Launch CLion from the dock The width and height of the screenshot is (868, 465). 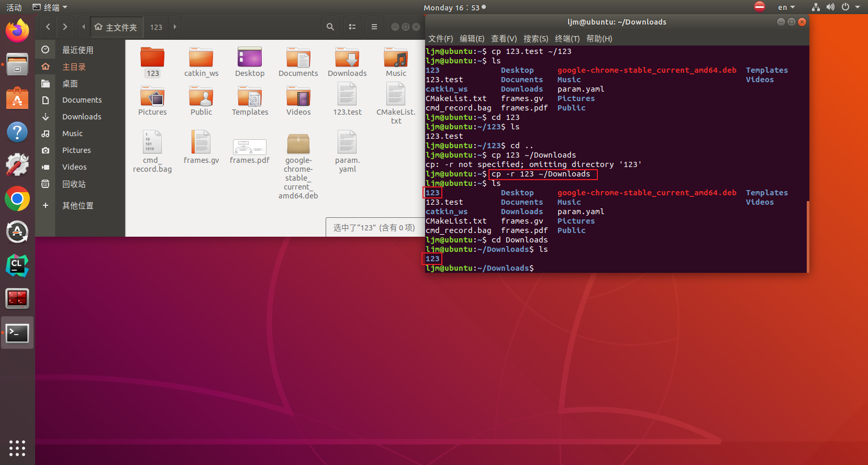pos(17,265)
